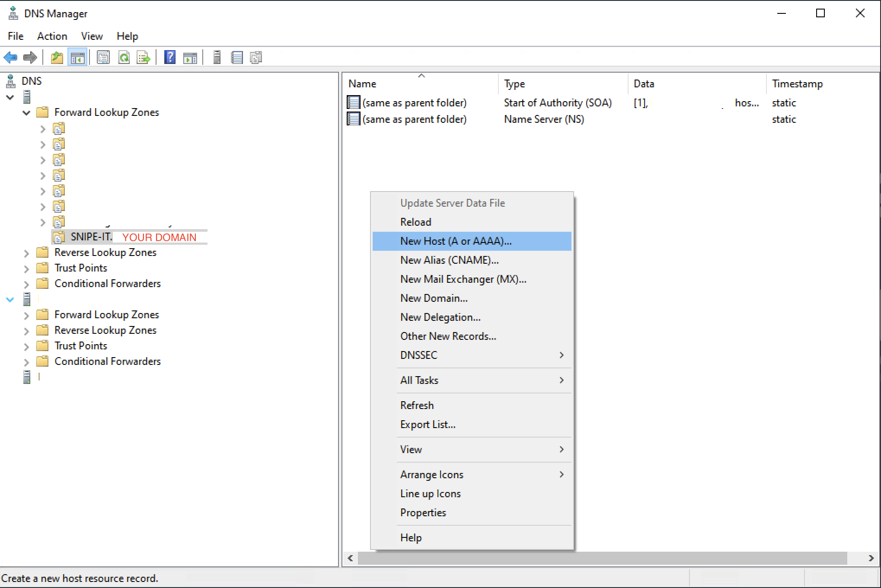
Task: Collapse the first Forward Lookup Zones folder
Action: (26, 113)
